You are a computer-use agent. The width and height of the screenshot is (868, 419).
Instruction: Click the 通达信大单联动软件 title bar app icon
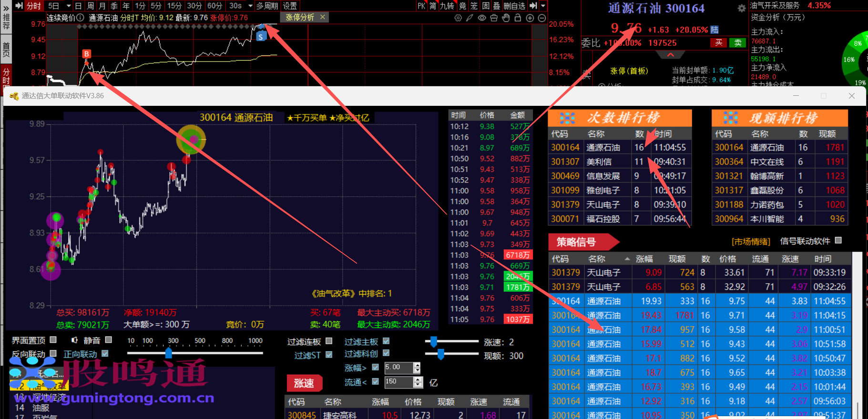click(x=14, y=96)
